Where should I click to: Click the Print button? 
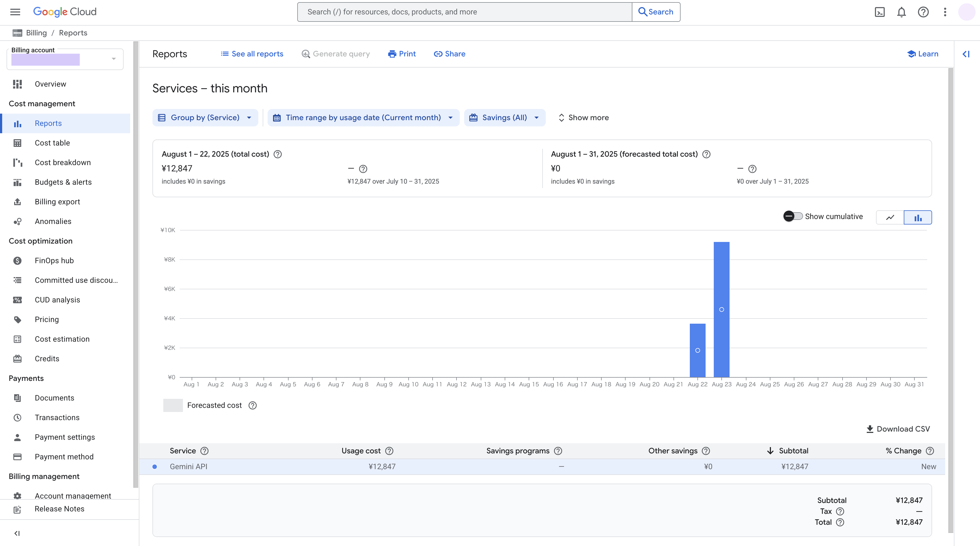tap(402, 54)
